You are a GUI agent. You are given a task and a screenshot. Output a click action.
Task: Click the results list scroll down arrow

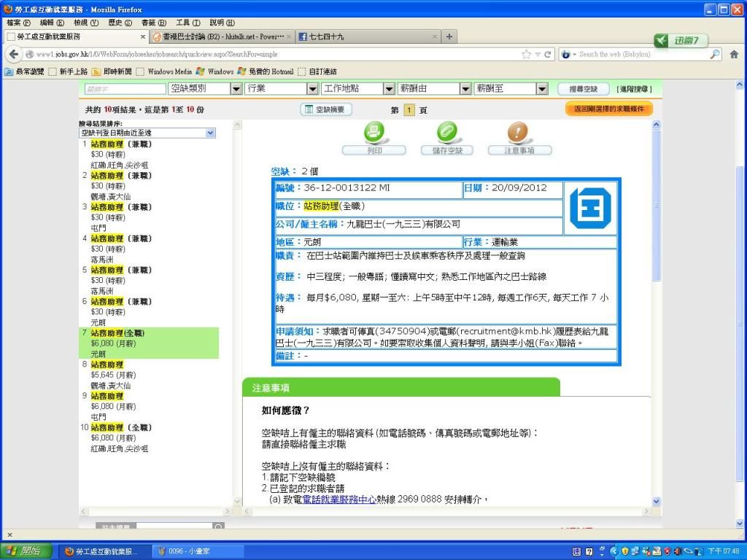pos(237,501)
